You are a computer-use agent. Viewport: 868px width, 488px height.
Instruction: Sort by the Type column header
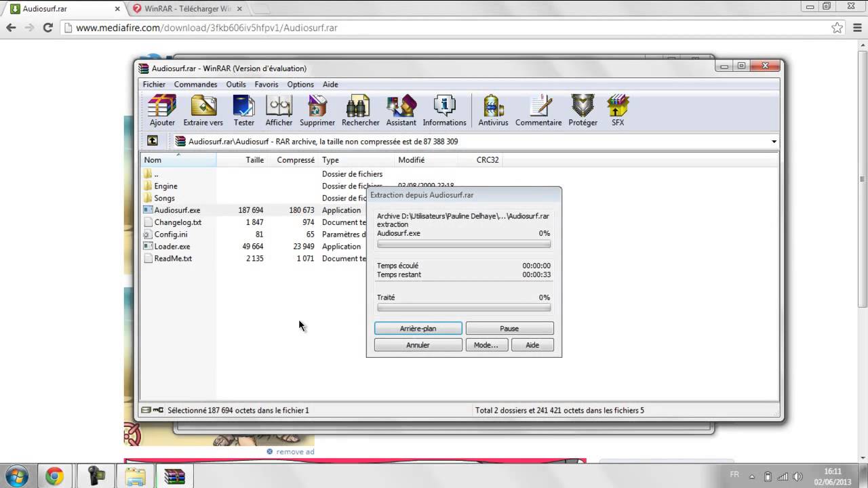tap(357, 160)
